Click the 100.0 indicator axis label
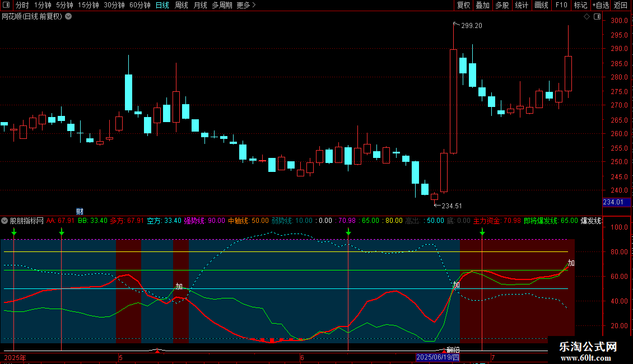Viewport: 633px width, 364px height. point(619,227)
